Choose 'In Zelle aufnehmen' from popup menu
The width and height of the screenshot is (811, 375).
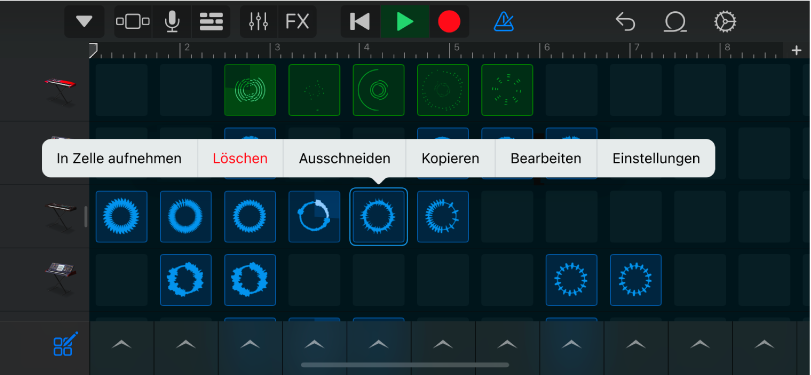point(119,158)
